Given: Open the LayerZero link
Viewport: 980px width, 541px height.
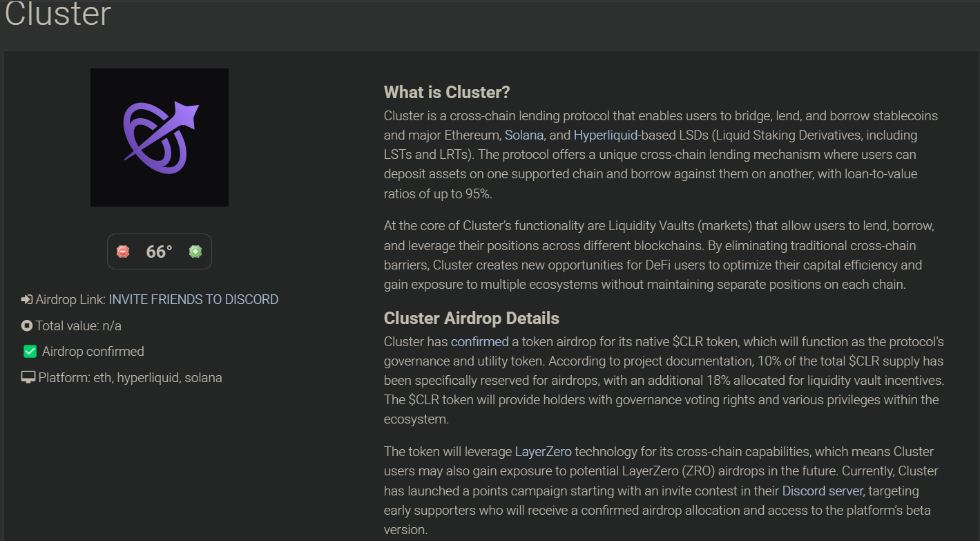Looking at the screenshot, I should pyautogui.click(x=543, y=452).
